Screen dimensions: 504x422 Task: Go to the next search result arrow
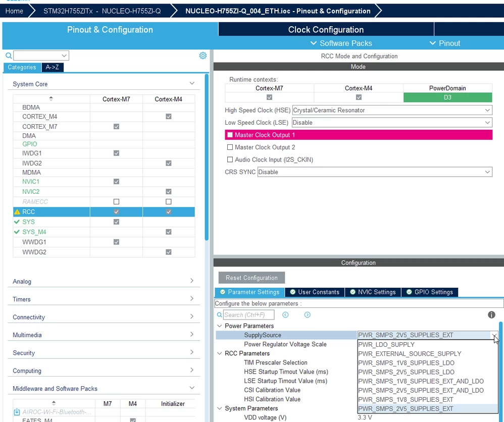click(x=307, y=314)
